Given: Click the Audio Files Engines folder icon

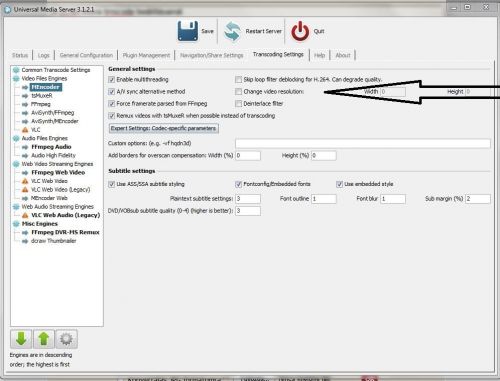Looking at the screenshot, I should pyautogui.click(x=16, y=138).
